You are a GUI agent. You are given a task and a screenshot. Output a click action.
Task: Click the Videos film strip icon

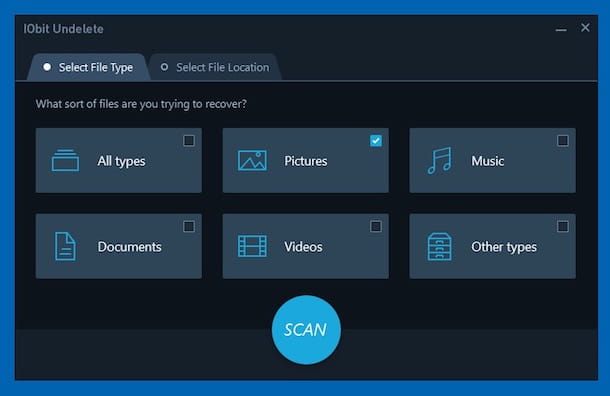(252, 246)
